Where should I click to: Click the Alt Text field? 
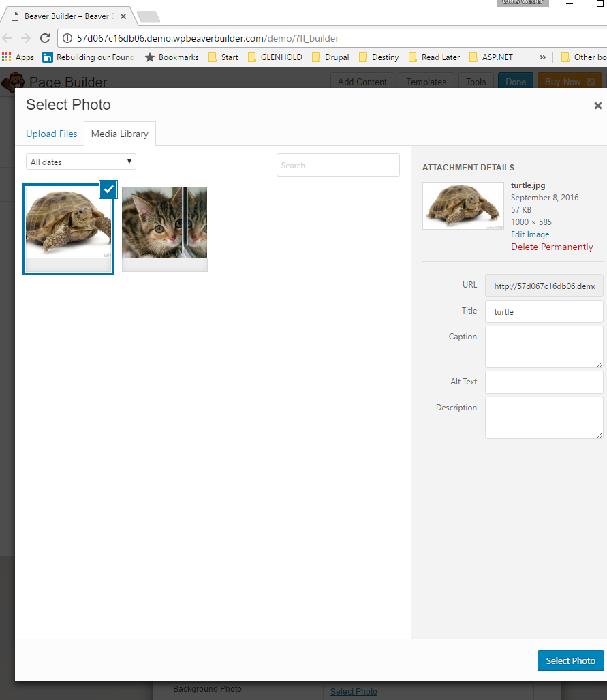(x=544, y=382)
